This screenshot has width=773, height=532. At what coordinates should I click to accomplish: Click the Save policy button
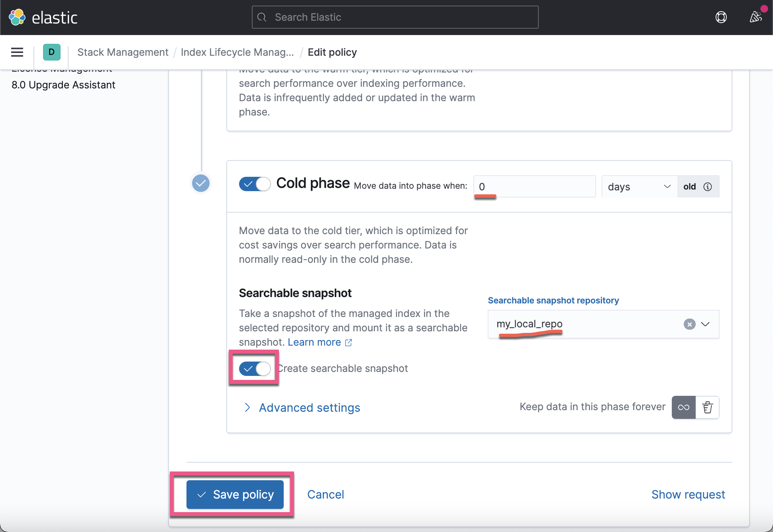[235, 495]
